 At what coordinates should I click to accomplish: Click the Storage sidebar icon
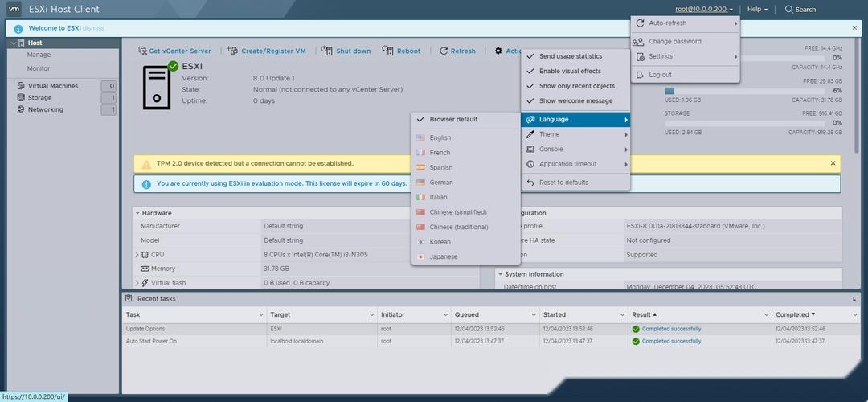coord(21,97)
